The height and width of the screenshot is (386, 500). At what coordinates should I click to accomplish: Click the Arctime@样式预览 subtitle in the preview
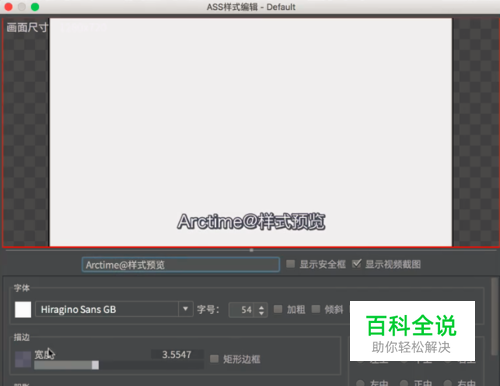(251, 221)
